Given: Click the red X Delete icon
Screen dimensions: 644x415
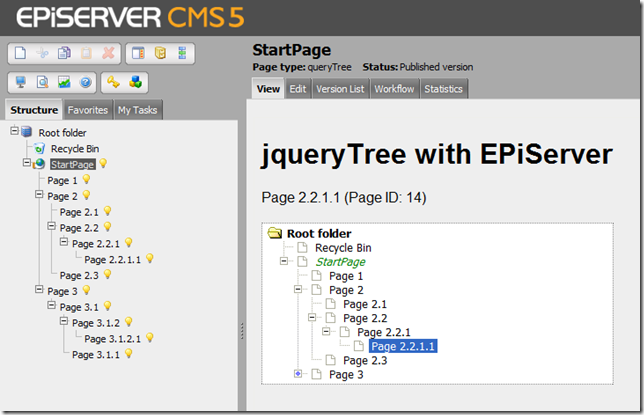Looking at the screenshot, I should point(108,53).
